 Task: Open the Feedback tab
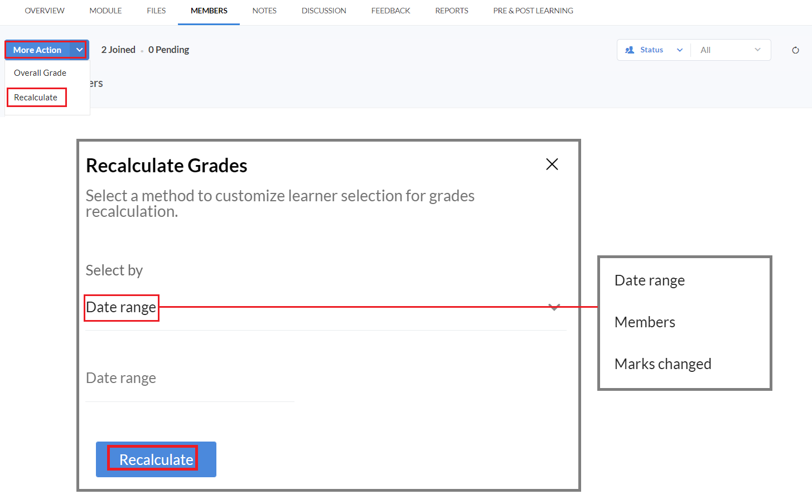(x=390, y=11)
